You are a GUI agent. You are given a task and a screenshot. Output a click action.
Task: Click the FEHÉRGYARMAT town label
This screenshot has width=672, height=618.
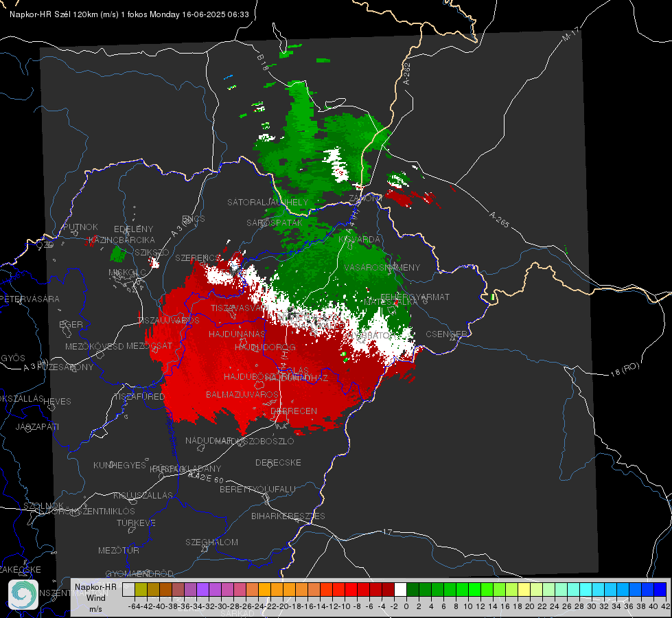click(x=415, y=297)
